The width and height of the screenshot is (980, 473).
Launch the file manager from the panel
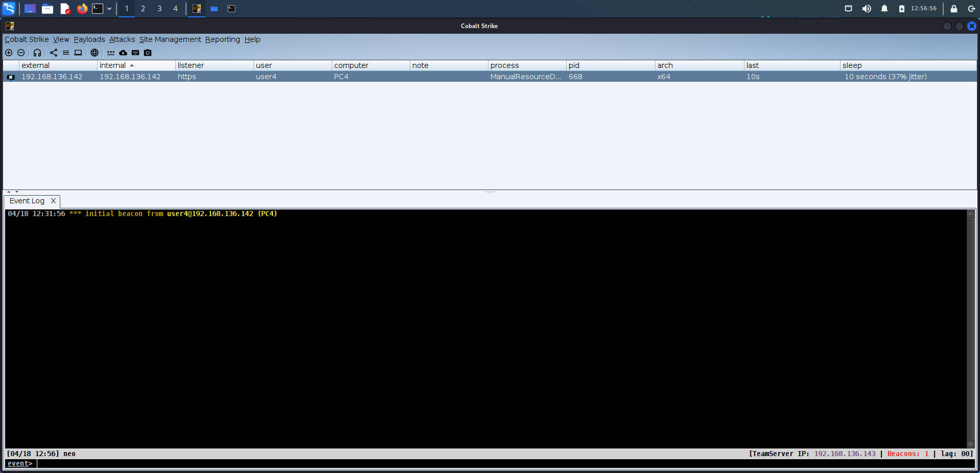click(48, 9)
